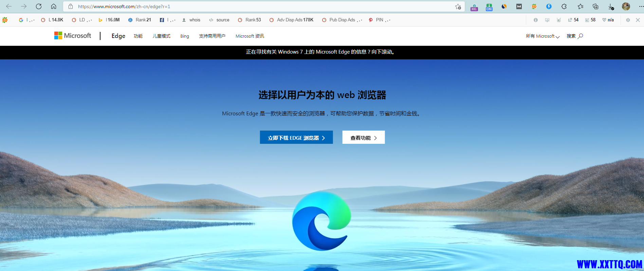Open the Favorites list
The image size is (644, 271).
click(581, 6)
